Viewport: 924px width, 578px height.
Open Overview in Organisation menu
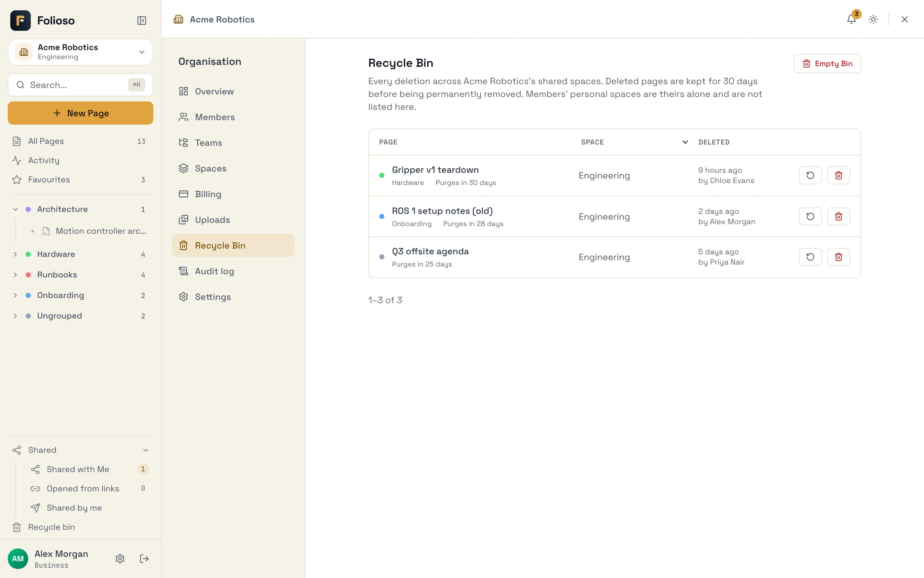pyautogui.click(x=233, y=92)
